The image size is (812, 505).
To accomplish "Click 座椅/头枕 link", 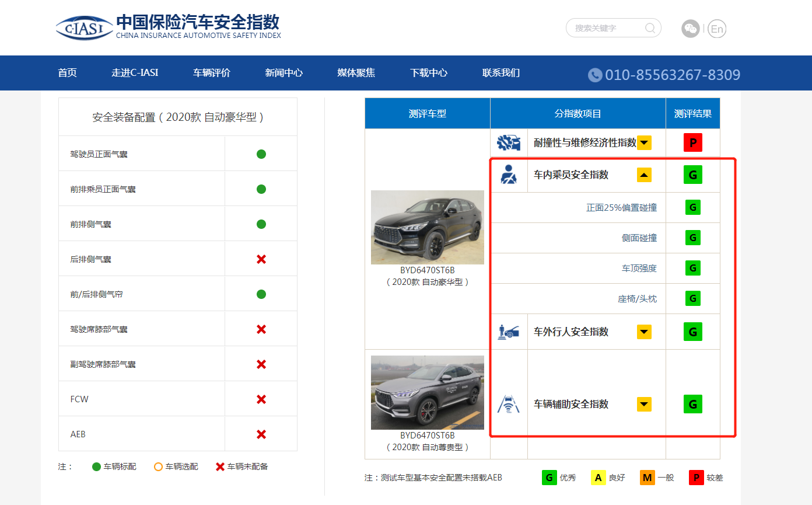I will click(x=638, y=298).
